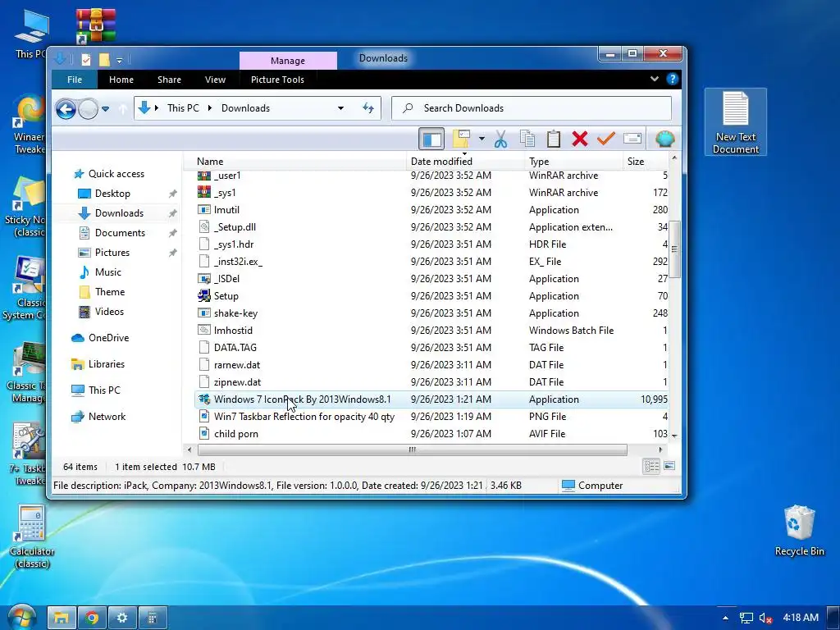
Task: Switch to the View ribbon tab
Action: tap(215, 80)
